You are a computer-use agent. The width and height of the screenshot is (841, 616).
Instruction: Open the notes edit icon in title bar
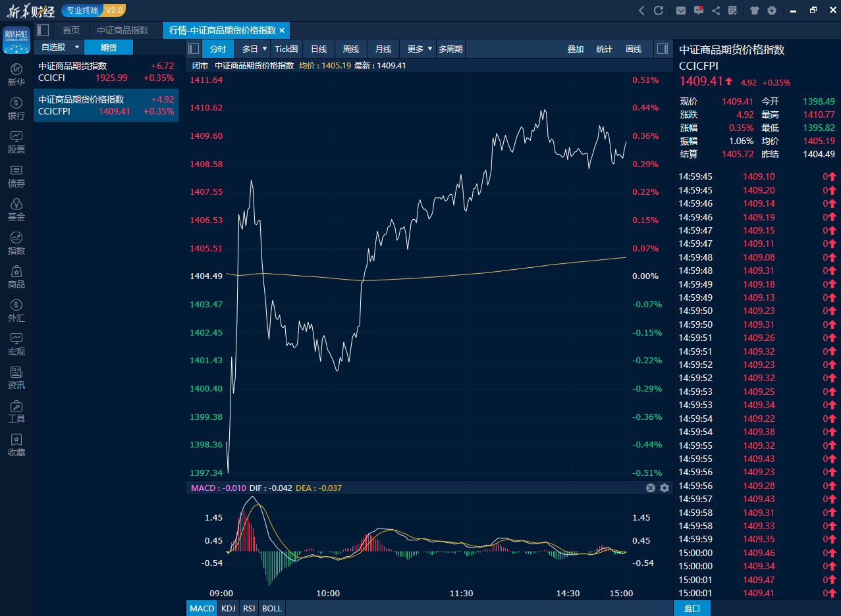click(x=732, y=11)
